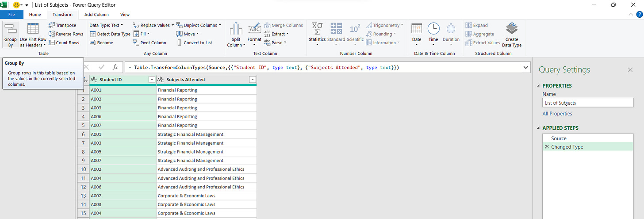Click the Scientific number icon
The width and height of the screenshot is (644, 219).
click(355, 29)
